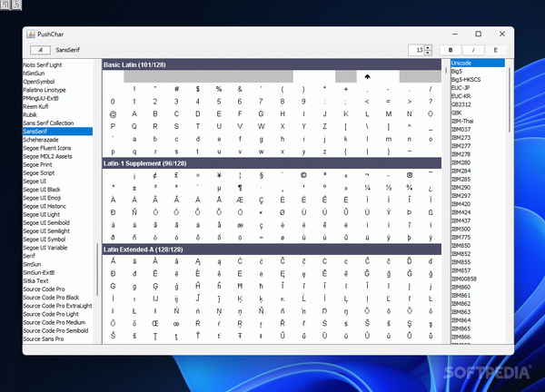The width and height of the screenshot is (545, 392).
Task: Pick the ¶ pilcrow character
Action: [x=240, y=188]
